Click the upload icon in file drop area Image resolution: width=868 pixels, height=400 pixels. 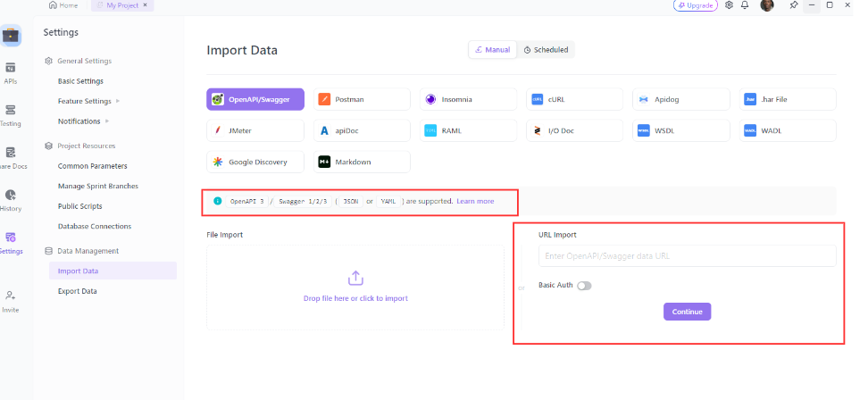coord(355,279)
